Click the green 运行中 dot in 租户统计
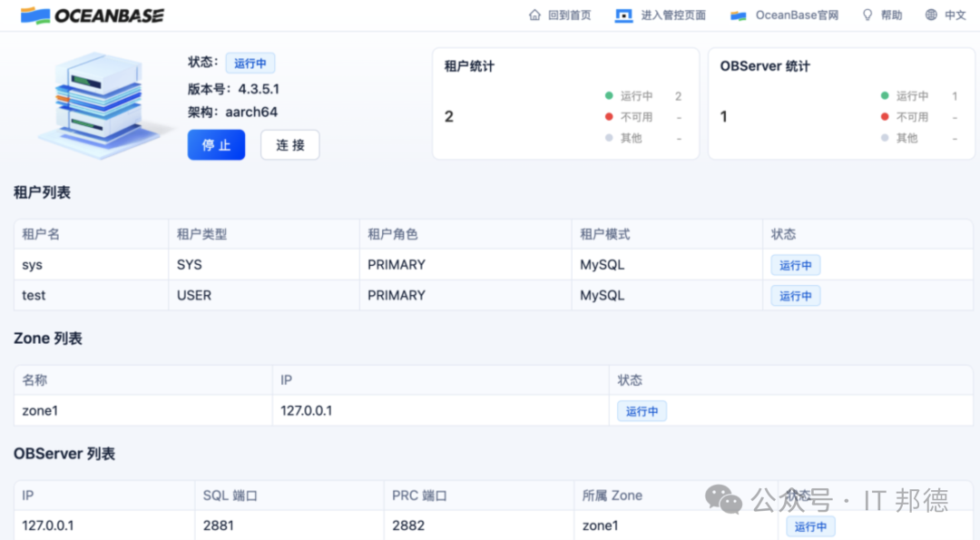Viewport: 980px width, 540px height. (609, 95)
